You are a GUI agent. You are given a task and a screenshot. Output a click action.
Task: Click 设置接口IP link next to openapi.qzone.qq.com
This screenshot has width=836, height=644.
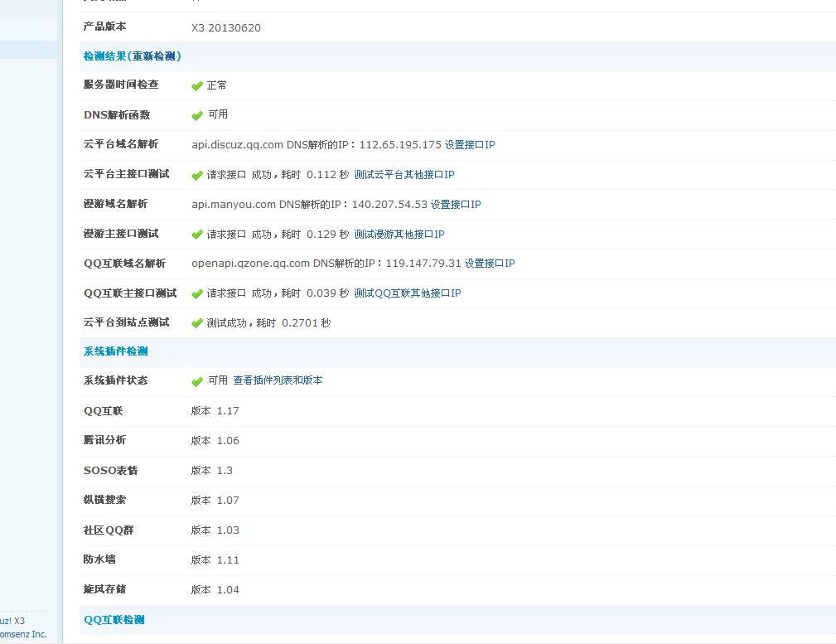[490, 263]
